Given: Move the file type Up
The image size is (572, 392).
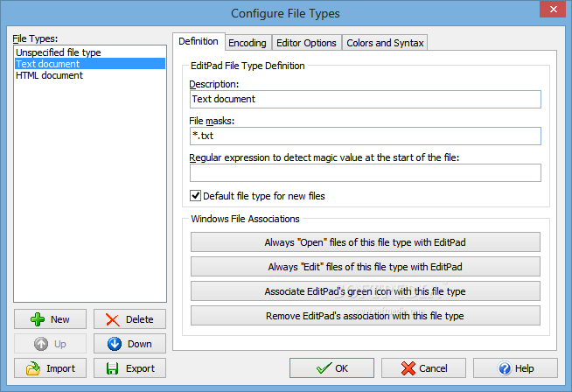Looking at the screenshot, I should click(x=51, y=344).
